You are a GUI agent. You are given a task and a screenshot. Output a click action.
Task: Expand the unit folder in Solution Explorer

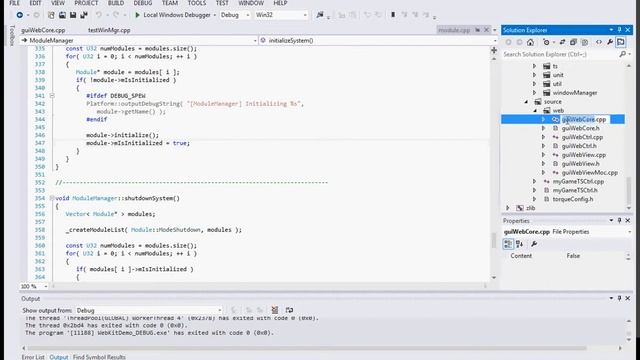(x=534, y=75)
